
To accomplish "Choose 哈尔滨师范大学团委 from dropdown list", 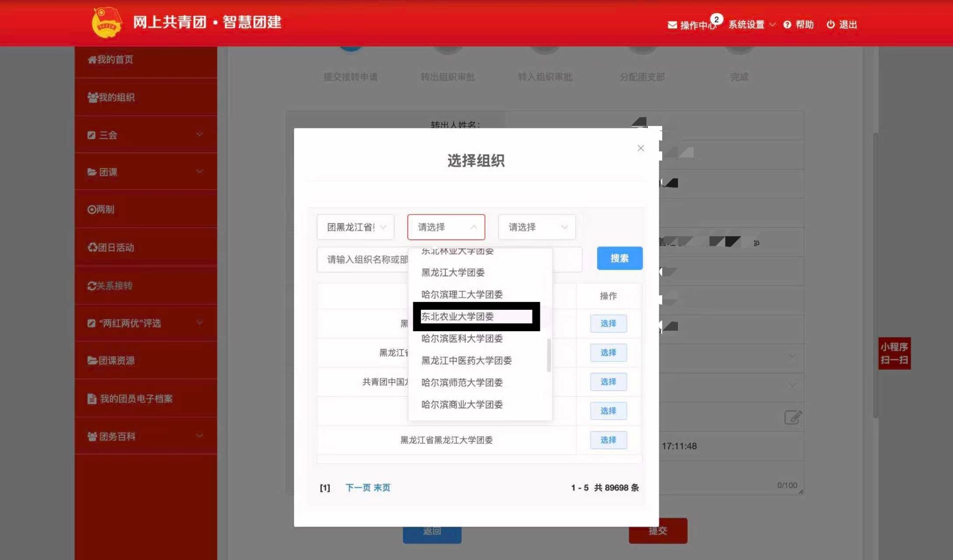I will [x=480, y=382].
